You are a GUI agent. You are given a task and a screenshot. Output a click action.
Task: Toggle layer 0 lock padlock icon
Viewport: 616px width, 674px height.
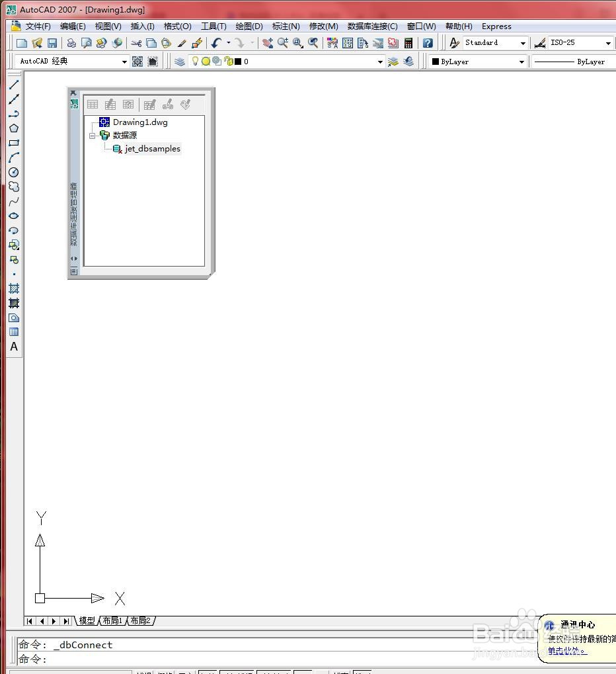point(229,62)
